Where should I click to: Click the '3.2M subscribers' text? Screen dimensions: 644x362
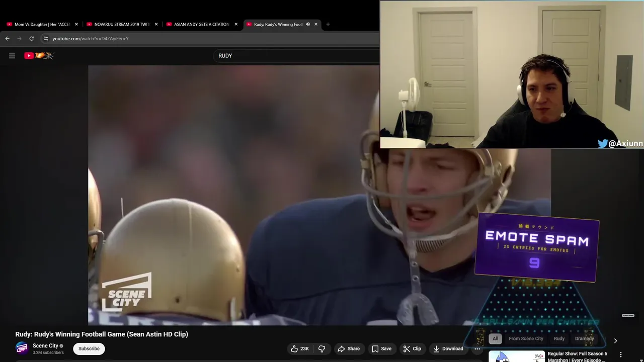click(48, 352)
